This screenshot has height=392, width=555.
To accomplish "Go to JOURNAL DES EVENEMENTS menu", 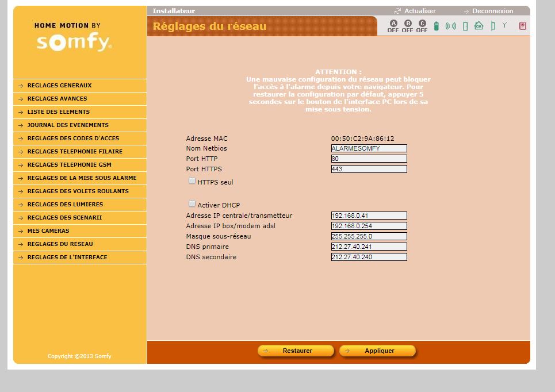I will [x=68, y=125].
